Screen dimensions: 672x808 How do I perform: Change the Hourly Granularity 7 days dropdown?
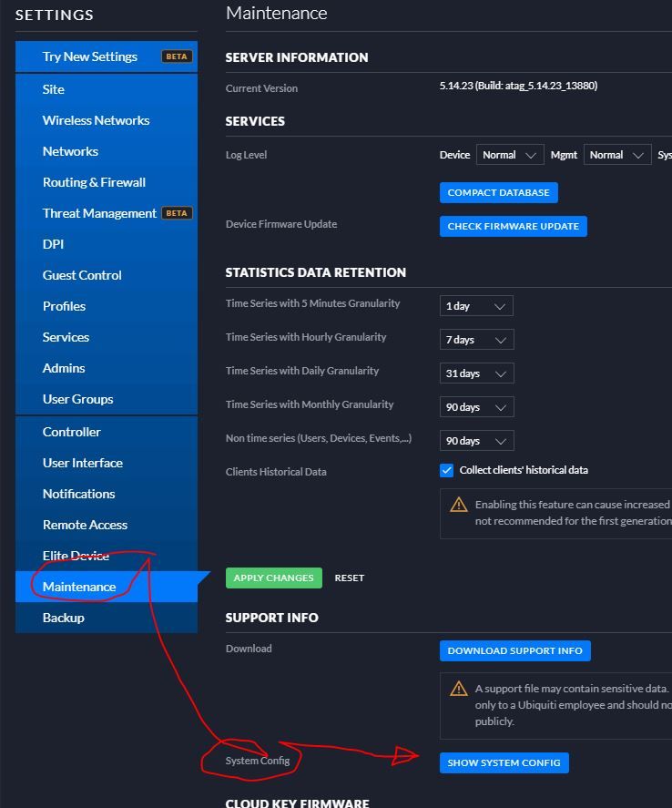coord(476,340)
